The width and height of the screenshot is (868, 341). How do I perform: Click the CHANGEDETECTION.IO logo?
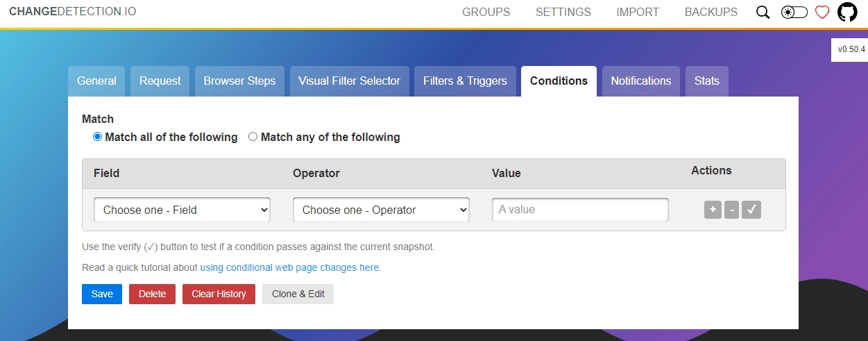pos(72,12)
